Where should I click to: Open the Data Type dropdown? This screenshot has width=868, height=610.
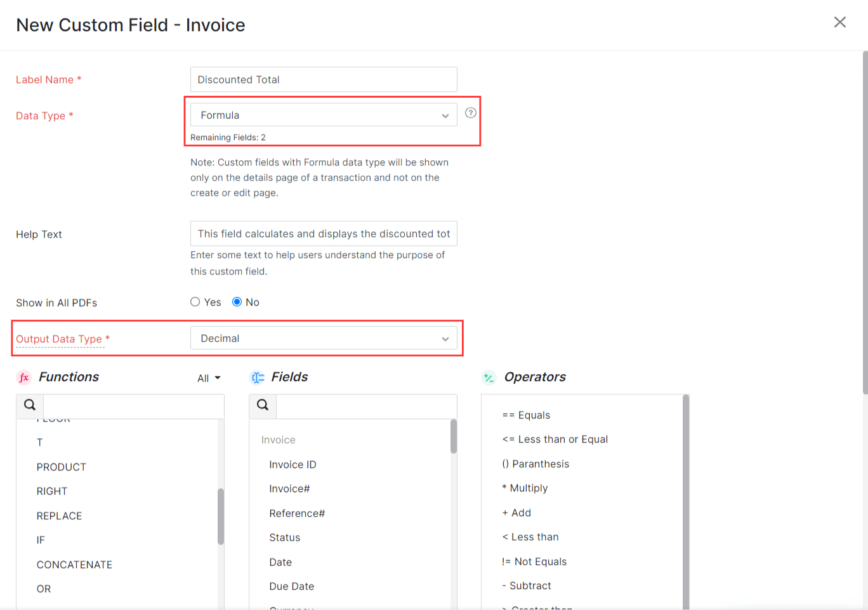(324, 115)
